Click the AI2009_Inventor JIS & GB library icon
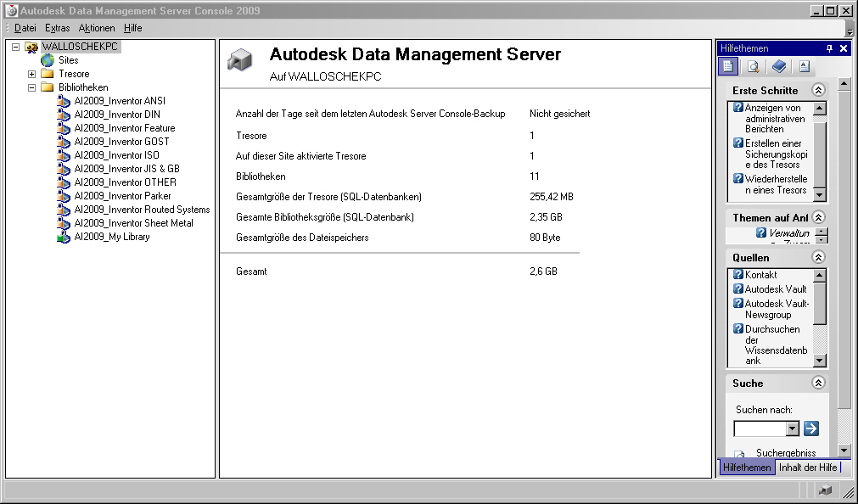The width and height of the screenshot is (858, 504). [x=64, y=169]
